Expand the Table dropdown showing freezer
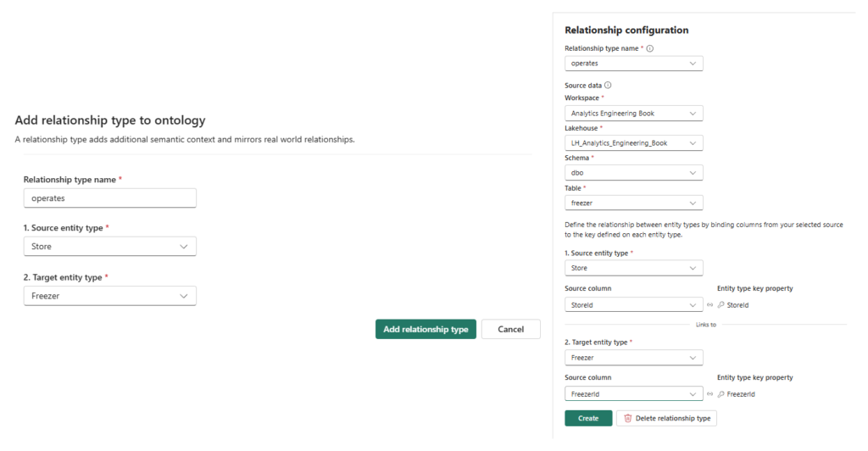 (633, 203)
